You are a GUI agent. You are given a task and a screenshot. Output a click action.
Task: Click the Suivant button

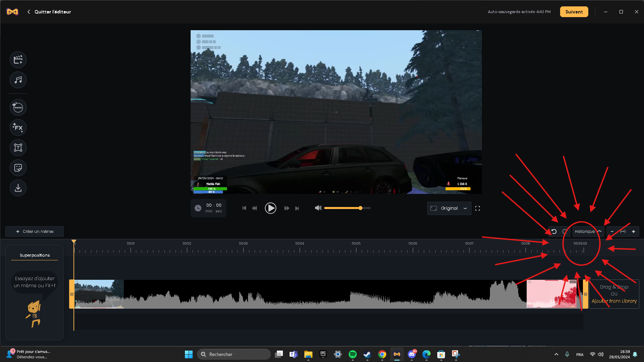coord(574,12)
